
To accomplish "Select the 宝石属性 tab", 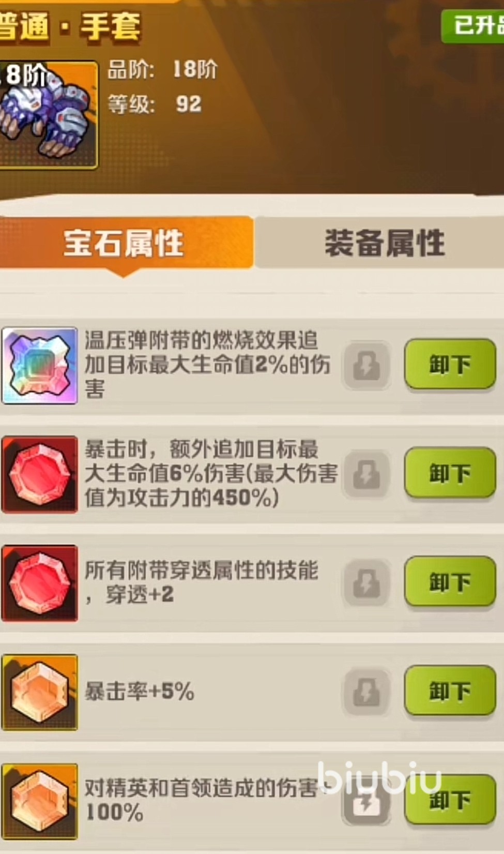I will click(x=125, y=243).
